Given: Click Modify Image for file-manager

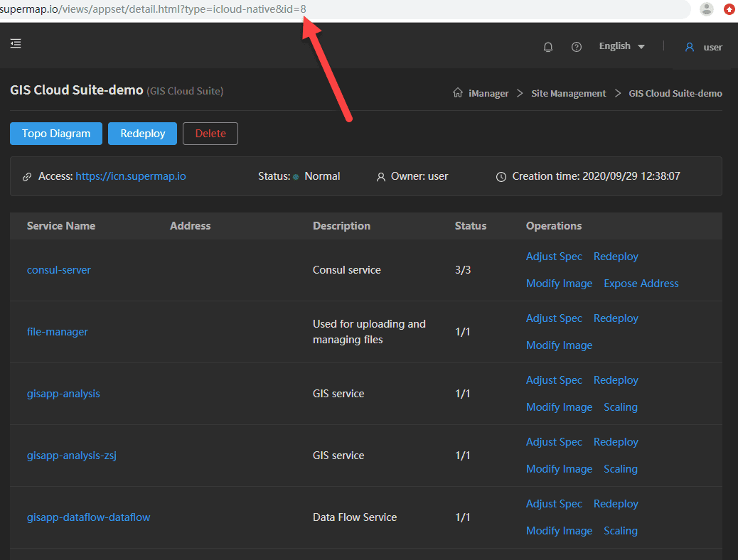Looking at the screenshot, I should pos(559,345).
